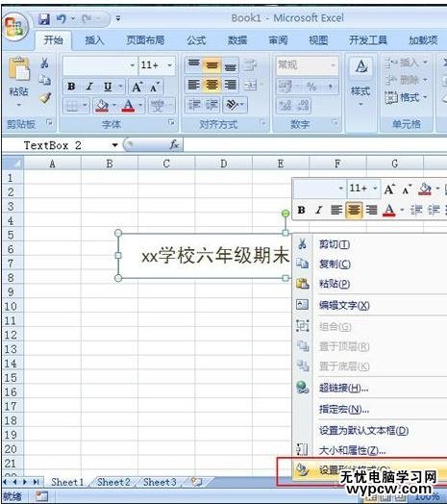Click the Paste clipboard icon
This screenshot has width=447, height=504.
[18, 69]
